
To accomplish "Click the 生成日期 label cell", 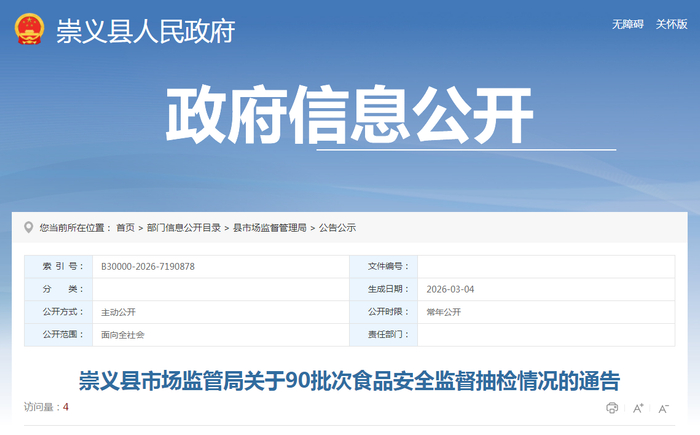I will pos(383,289).
